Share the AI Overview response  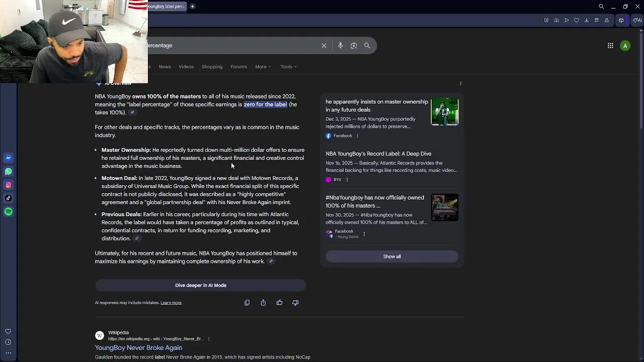[x=263, y=303]
